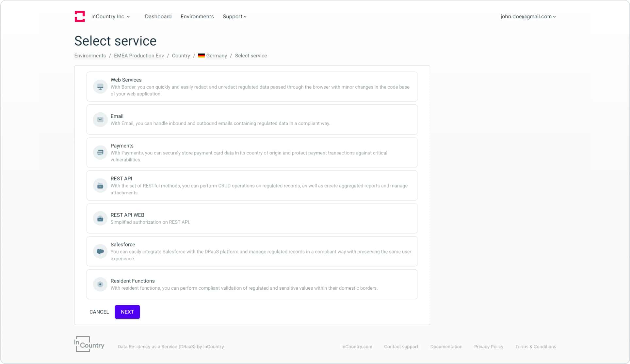630x364 pixels.
Task: Click the Resident Functions target icon
Action: click(100, 284)
